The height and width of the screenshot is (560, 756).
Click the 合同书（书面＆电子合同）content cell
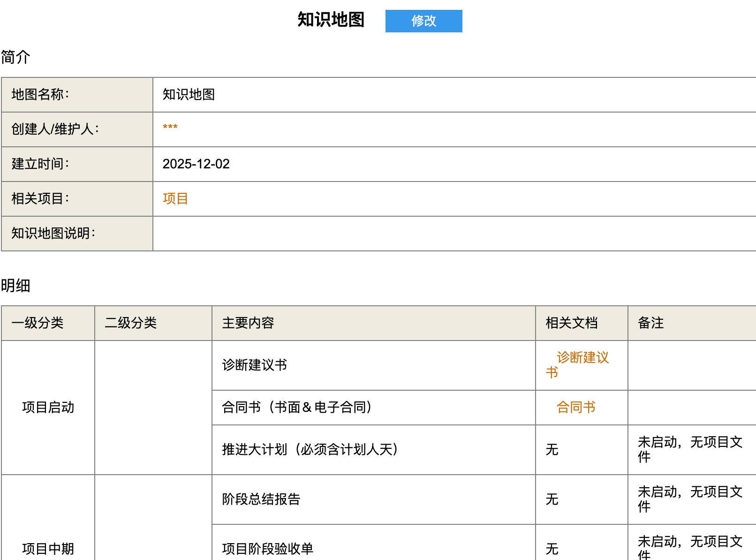click(x=297, y=408)
